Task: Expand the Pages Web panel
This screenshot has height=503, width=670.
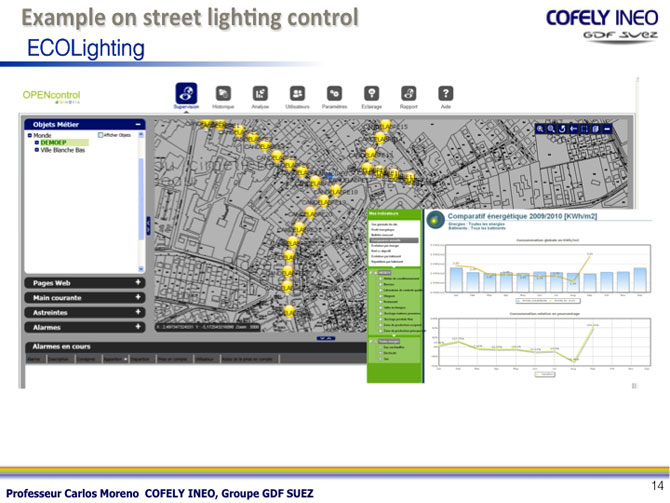Action: click(138, 282)
